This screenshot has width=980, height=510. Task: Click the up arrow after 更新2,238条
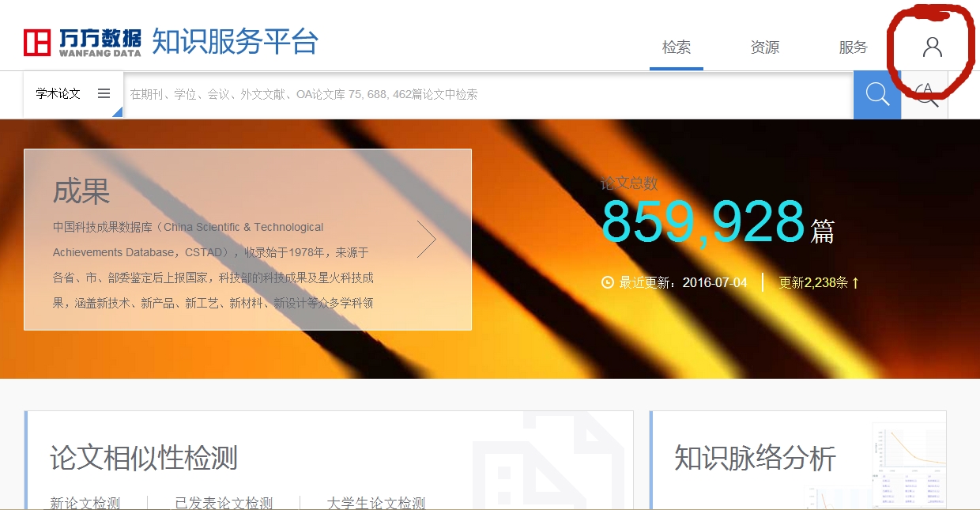pyautogui.click(x=855, y=282)
